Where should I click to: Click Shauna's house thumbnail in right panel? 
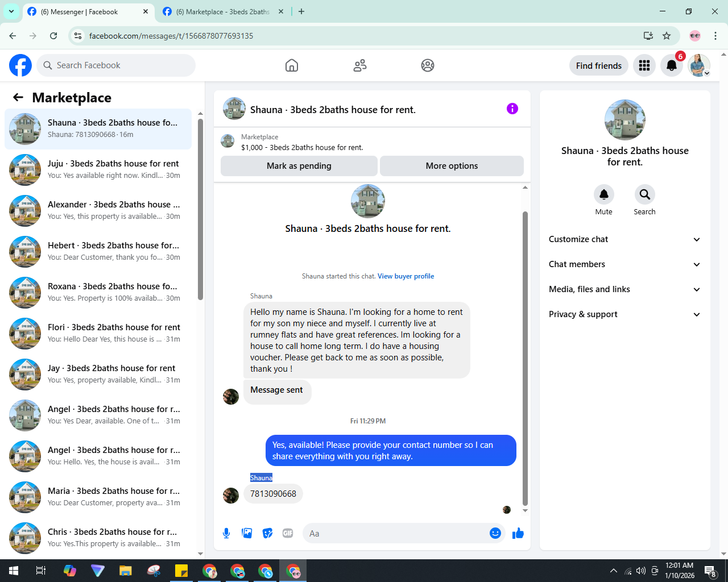pos(625,120)
